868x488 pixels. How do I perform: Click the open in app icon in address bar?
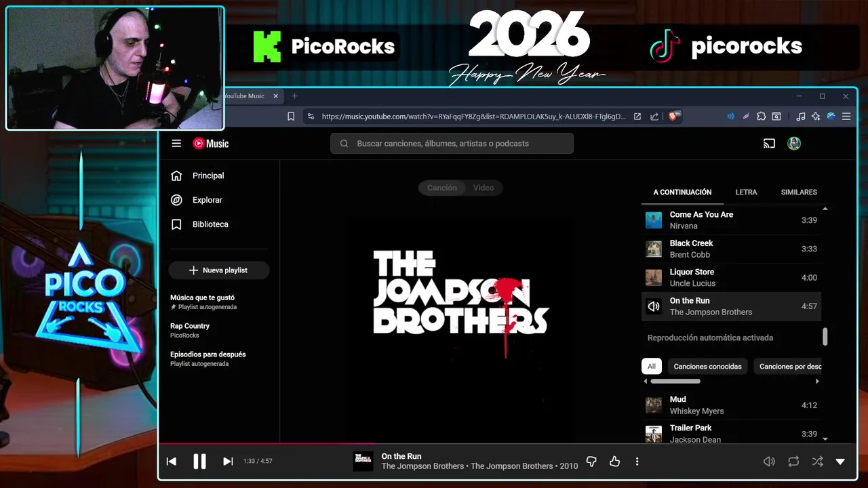coord(637,117)
